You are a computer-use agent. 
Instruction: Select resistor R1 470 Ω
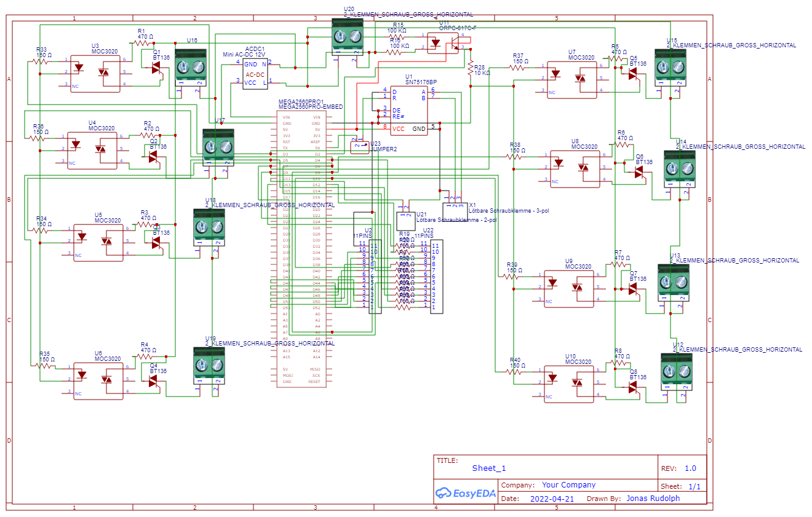141,43
